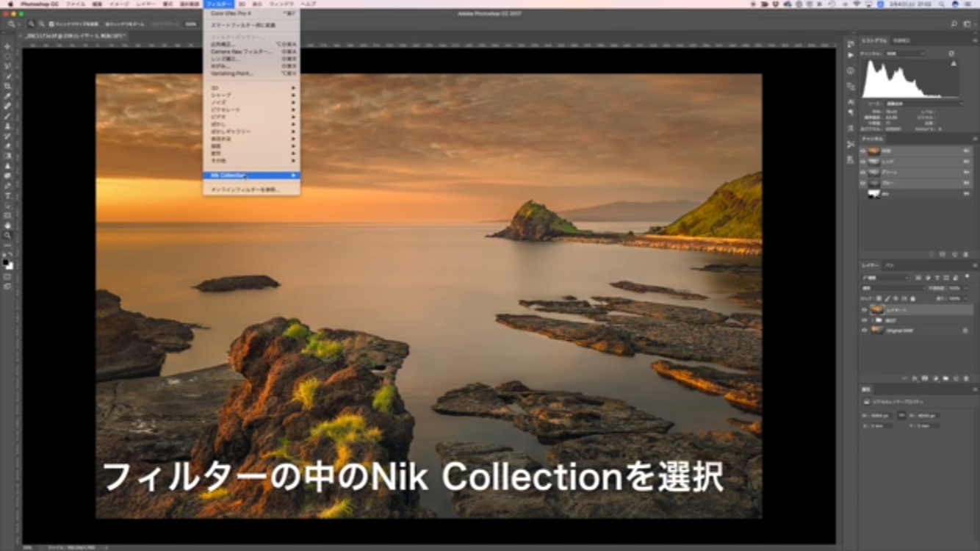Select the Eyedropper tool
Image resolution: width=980 pixels, height=551 pixels.
7,96
